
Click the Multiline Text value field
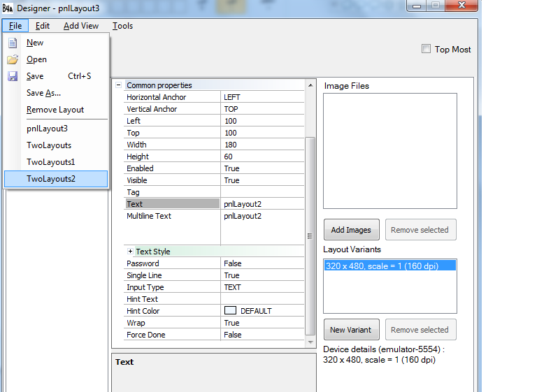tap(262, 228)
